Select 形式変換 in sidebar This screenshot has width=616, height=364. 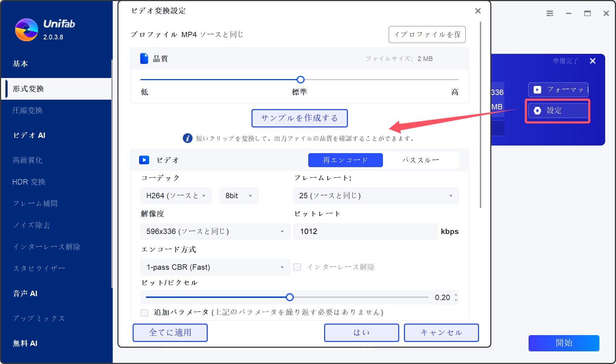click(x=56, y=89)
